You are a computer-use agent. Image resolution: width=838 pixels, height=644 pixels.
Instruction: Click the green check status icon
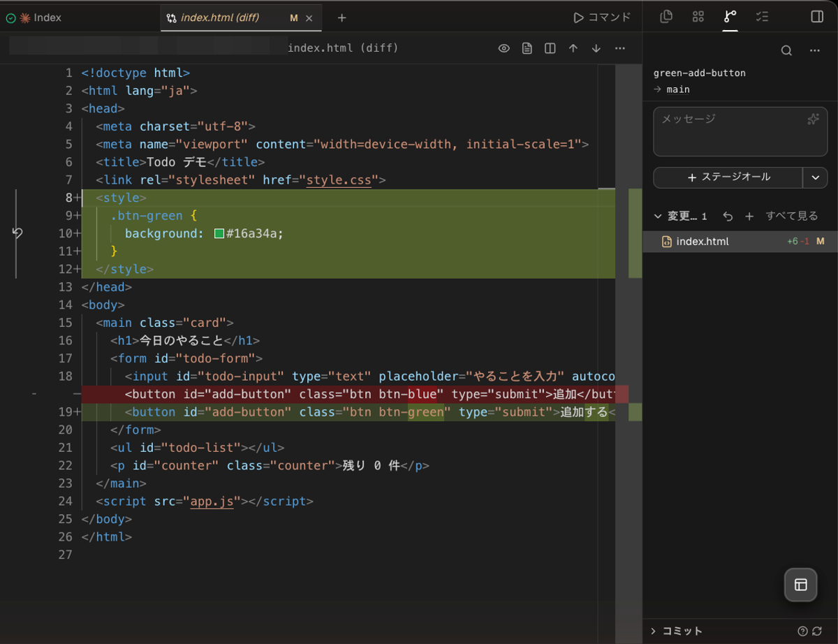tap(10, 18)
